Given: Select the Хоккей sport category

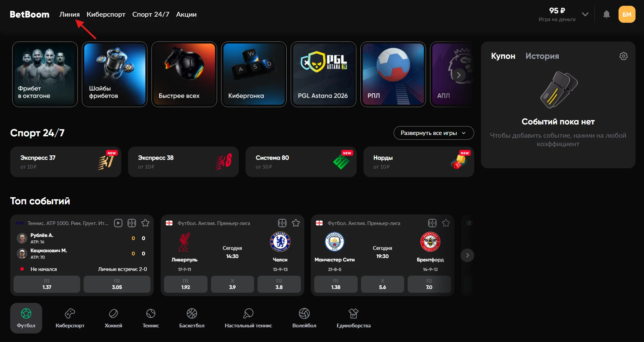Looking at the screenshot, I should point(113,318).
